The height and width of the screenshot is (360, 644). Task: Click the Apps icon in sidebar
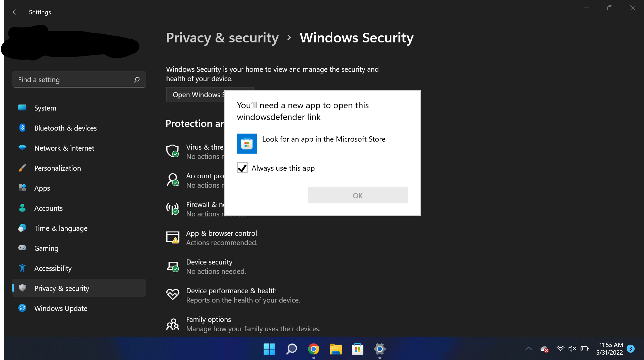22,188
